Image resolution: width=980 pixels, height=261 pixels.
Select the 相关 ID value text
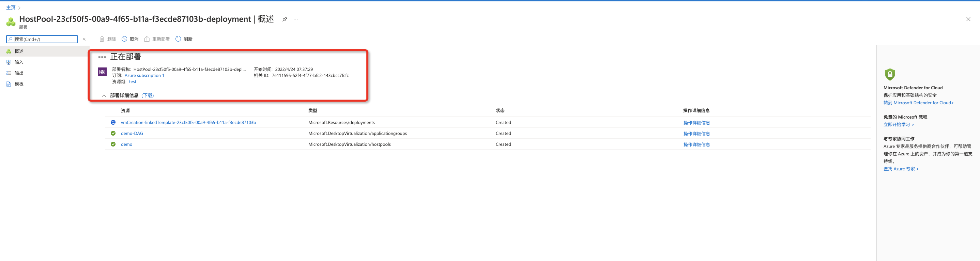[x=310, y=75]
